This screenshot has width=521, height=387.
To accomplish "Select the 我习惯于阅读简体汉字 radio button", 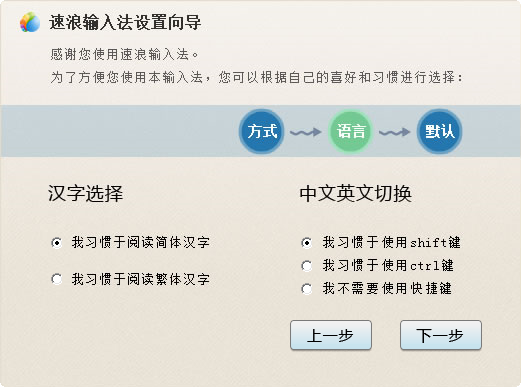I will [57, 243].
